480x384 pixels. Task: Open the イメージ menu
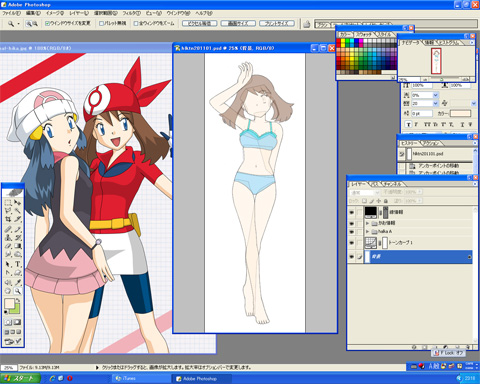(x=55, y=13)
